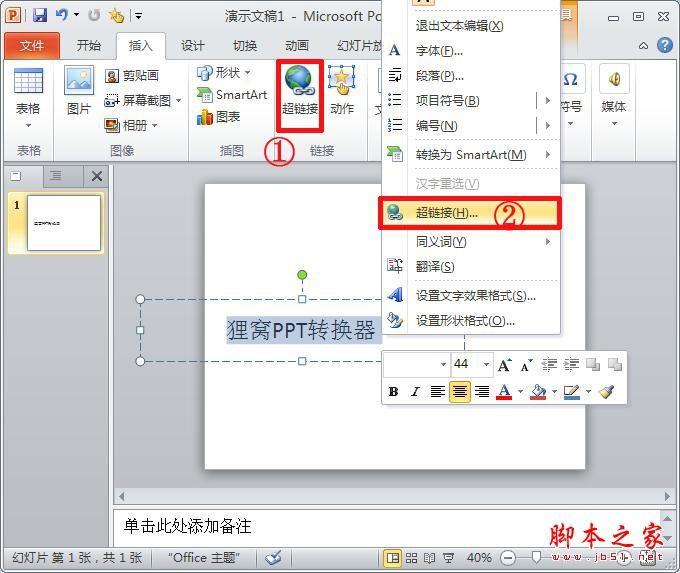680x573 pixels.
Task: Customize the Quick Access Toolbar dropdown
Action: 138,16
